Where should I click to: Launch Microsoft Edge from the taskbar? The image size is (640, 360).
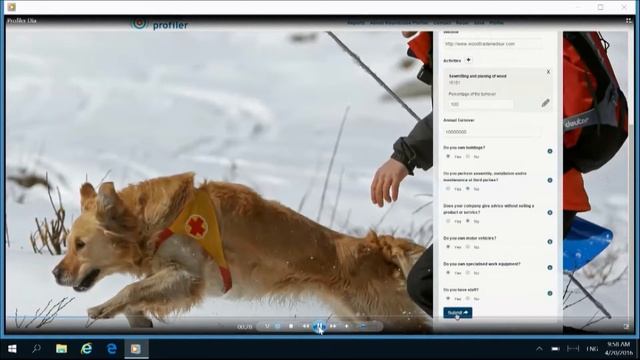pos(111,349)
